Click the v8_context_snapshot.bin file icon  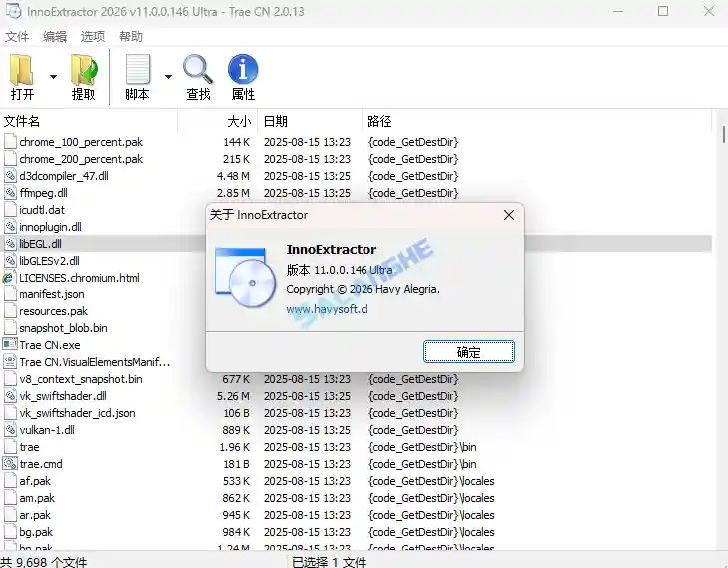[x=10, y=379]
